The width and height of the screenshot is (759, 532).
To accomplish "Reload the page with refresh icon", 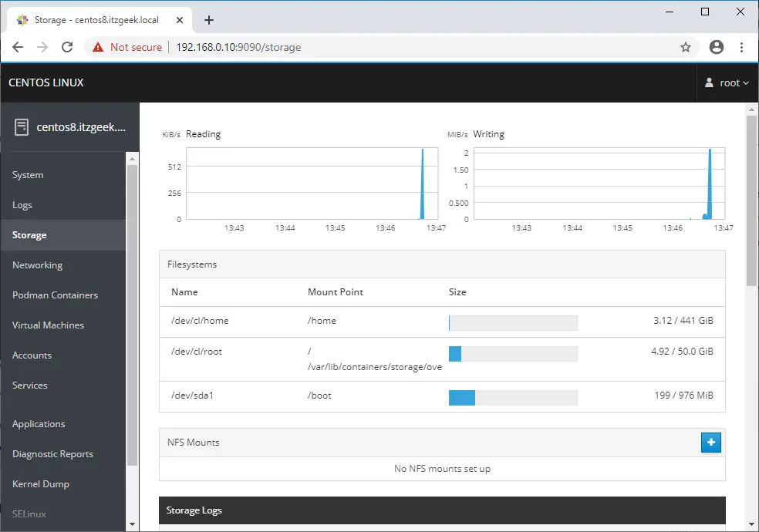I will (67, 47).
